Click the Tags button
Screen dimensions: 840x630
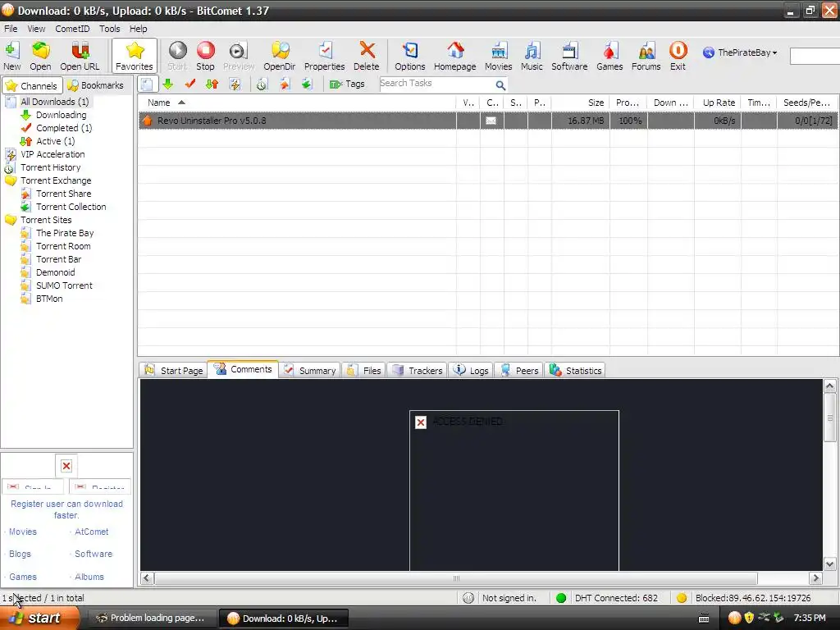347,84
